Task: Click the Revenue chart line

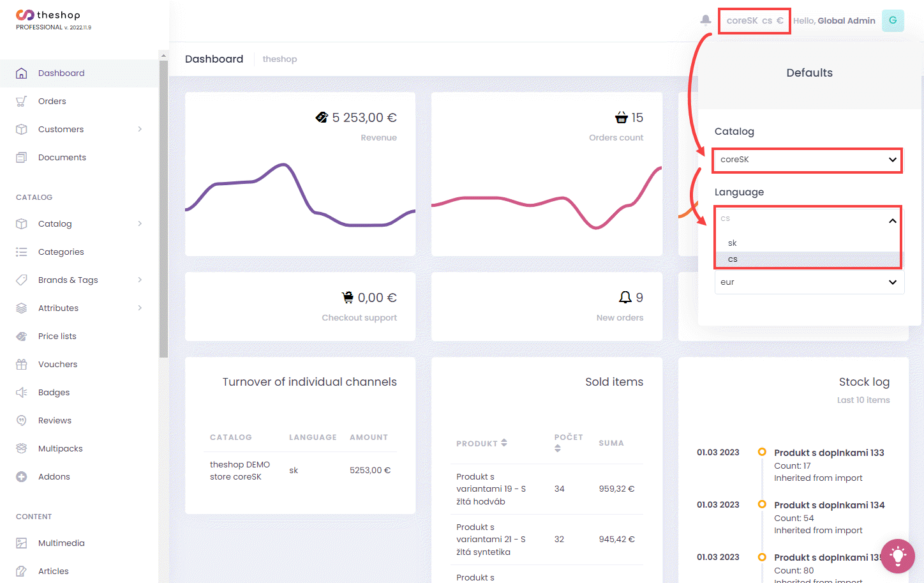Action: click(300, 195)
